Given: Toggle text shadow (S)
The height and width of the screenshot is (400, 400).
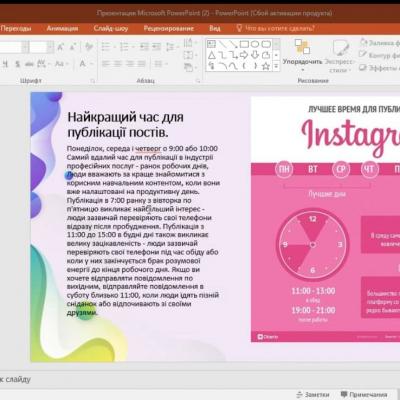Looking at the screenshot, I should pos(17,63).
